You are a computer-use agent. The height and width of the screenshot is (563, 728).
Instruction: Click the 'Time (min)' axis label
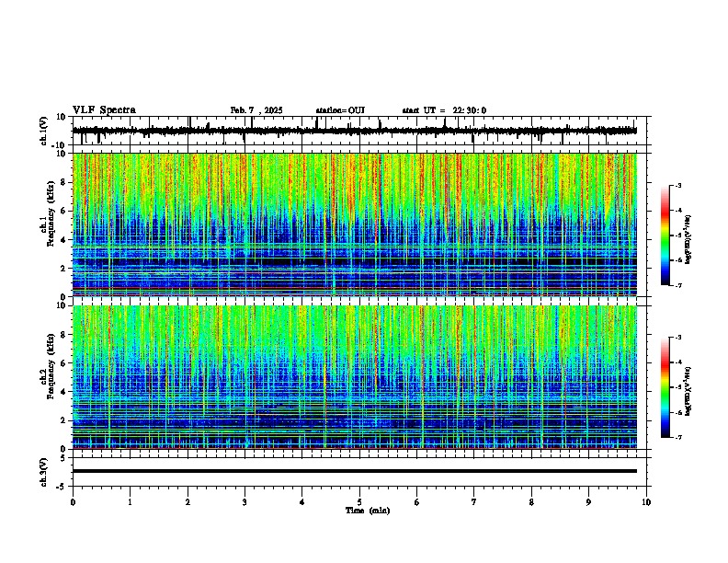[368, 511]
